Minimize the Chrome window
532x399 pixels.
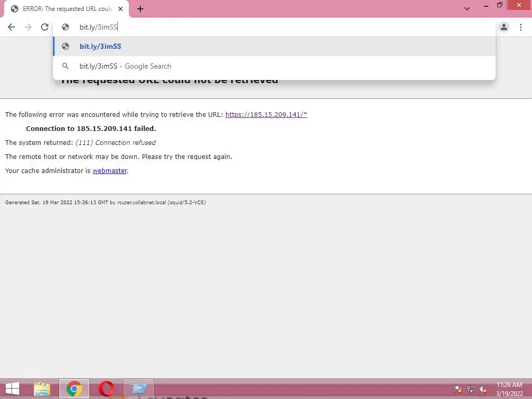tap(486, 5)
